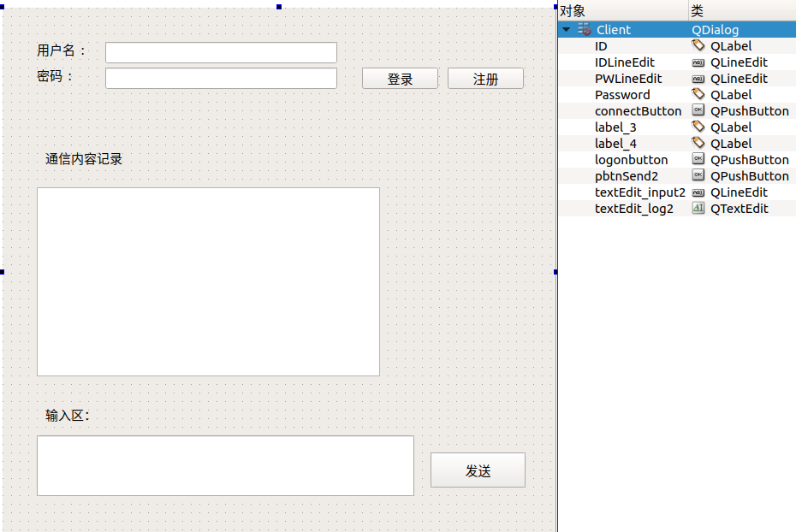Click the QLineEdit icon beside textEdit_input2
The image size is (796, 532).
[698, 192]
